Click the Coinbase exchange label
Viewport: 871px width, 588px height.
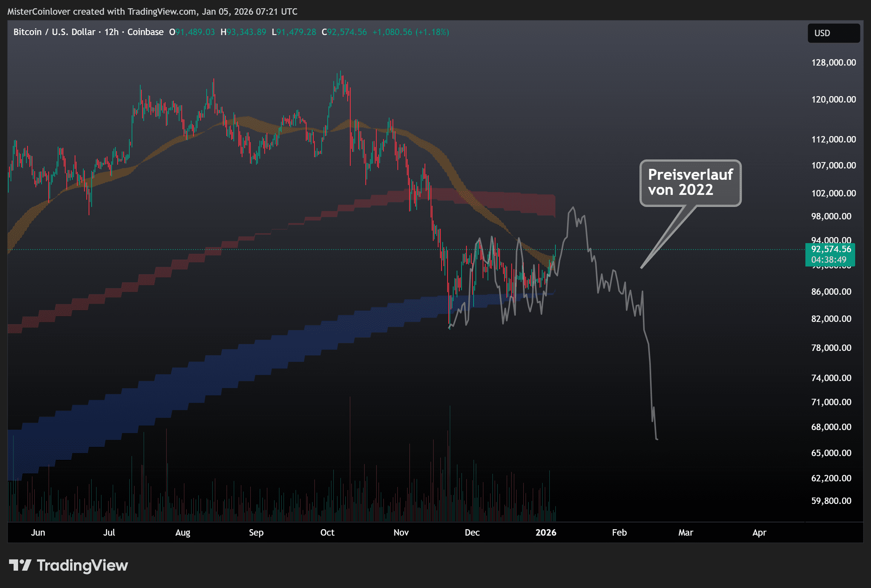[x=145, y=32]
